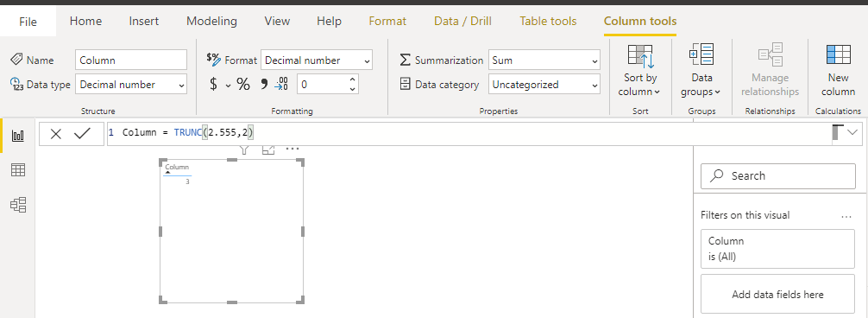The height and width of the screenshot is (318, 868).
Task: Open the Data category dropdown
Action: (x=544, y=84)
